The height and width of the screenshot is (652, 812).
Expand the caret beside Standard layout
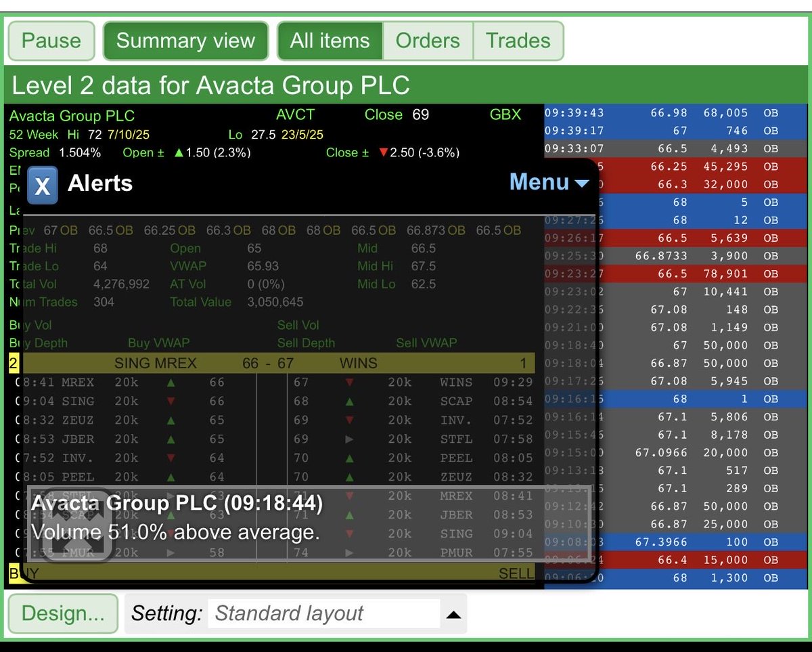(453, 613)
